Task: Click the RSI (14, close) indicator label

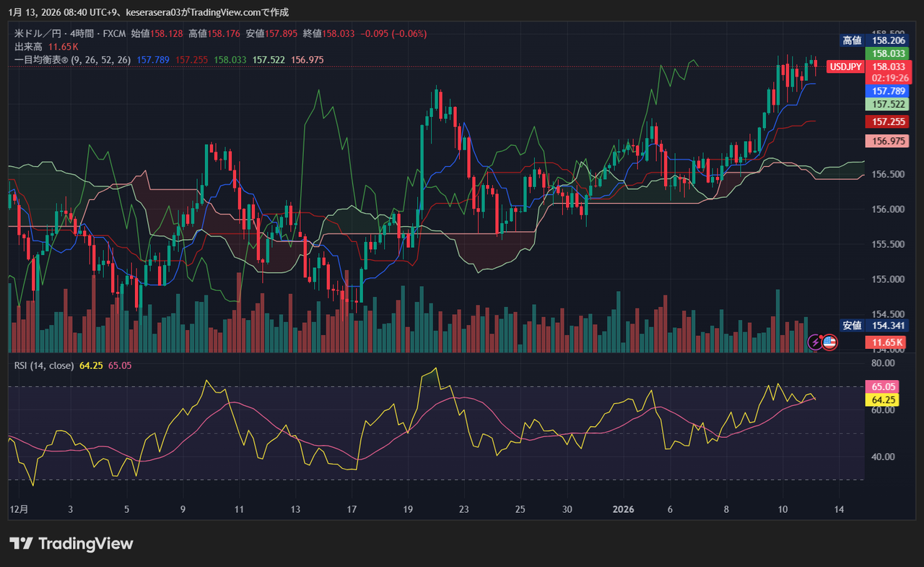Action: pyautogui.click(x=44, y=365)
